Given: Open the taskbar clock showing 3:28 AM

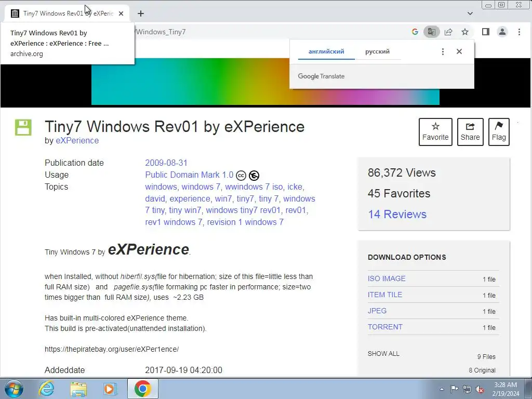Looking at the screenshot, I should (x=506, y=389).
